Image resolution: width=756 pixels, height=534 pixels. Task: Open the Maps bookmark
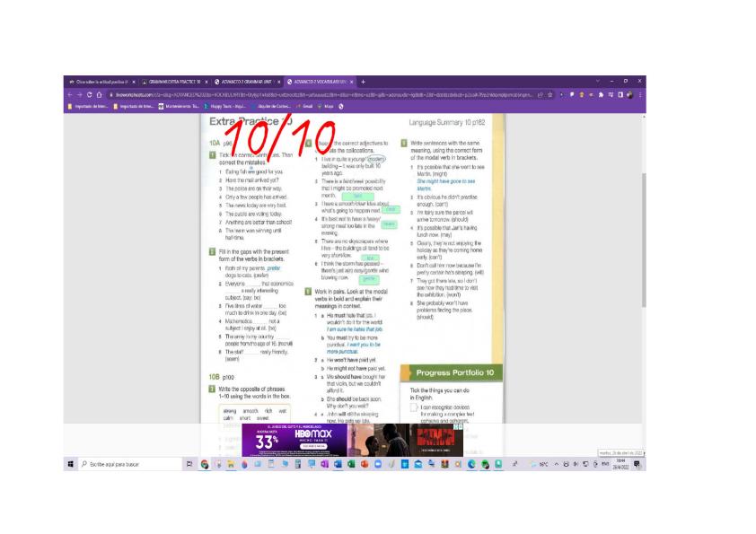coord(325,107)
